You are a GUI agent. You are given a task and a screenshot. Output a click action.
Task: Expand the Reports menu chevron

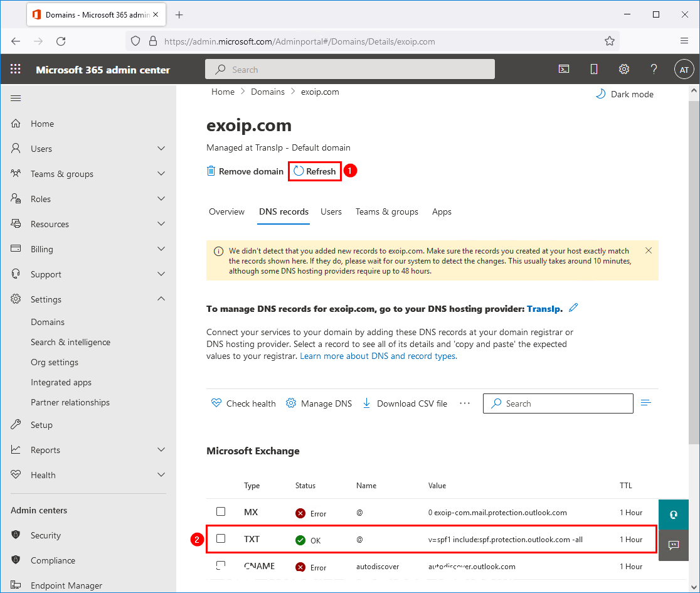(x=161, y=449)
